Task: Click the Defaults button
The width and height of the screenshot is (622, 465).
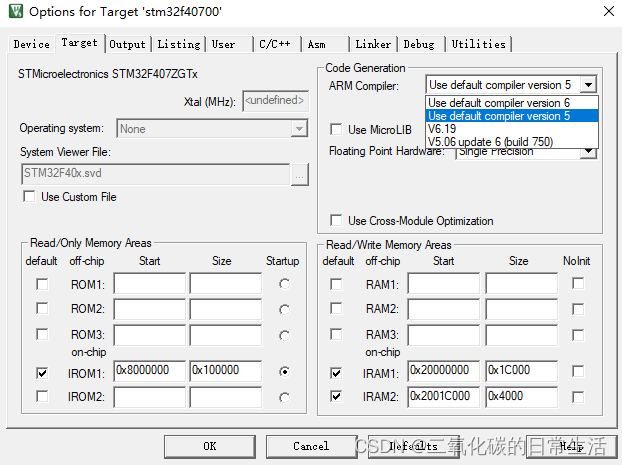Action: [x=414, y=446]
